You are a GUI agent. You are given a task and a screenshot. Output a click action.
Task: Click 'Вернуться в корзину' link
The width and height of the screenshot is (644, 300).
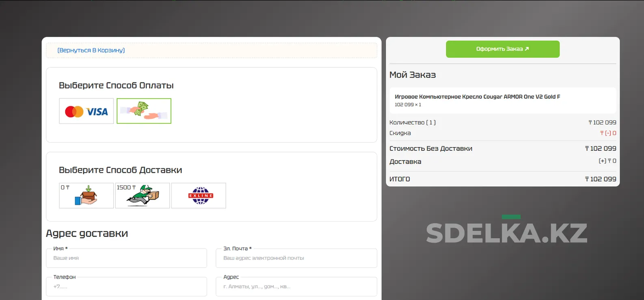coord(91,50)
